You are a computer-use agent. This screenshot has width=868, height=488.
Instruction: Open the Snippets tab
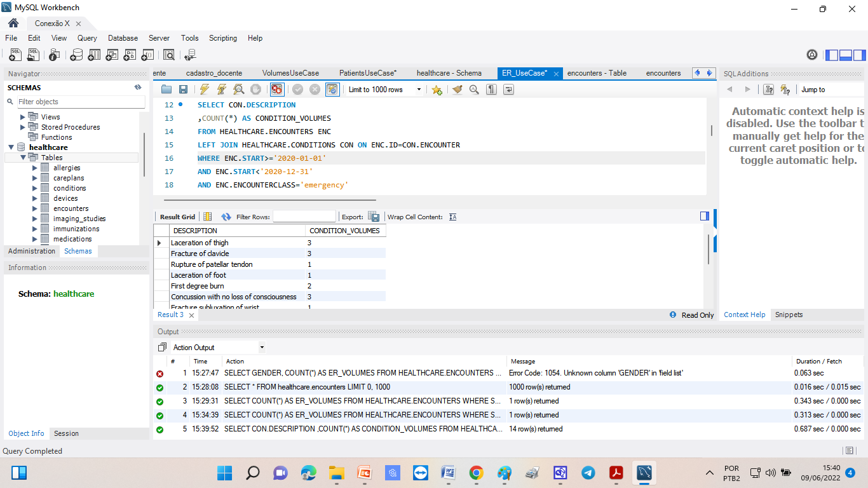789,315
